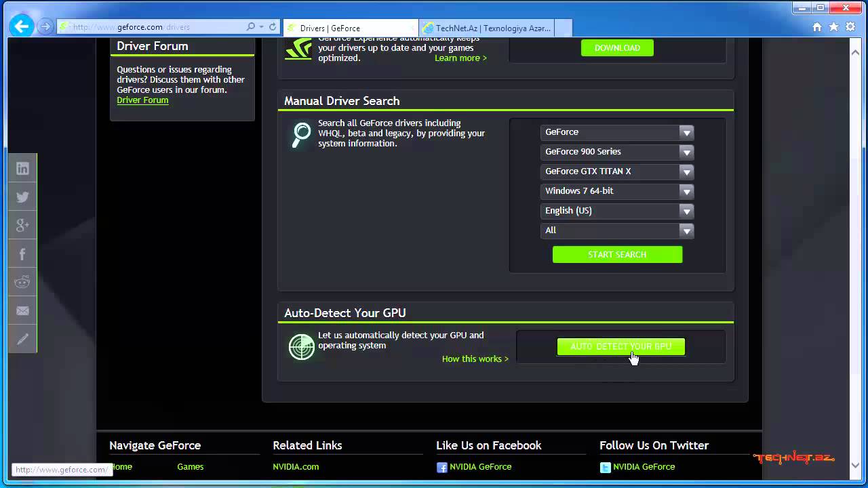Share page via Facebook sidebar icon
Screen dimensions: 868x488
22,254
